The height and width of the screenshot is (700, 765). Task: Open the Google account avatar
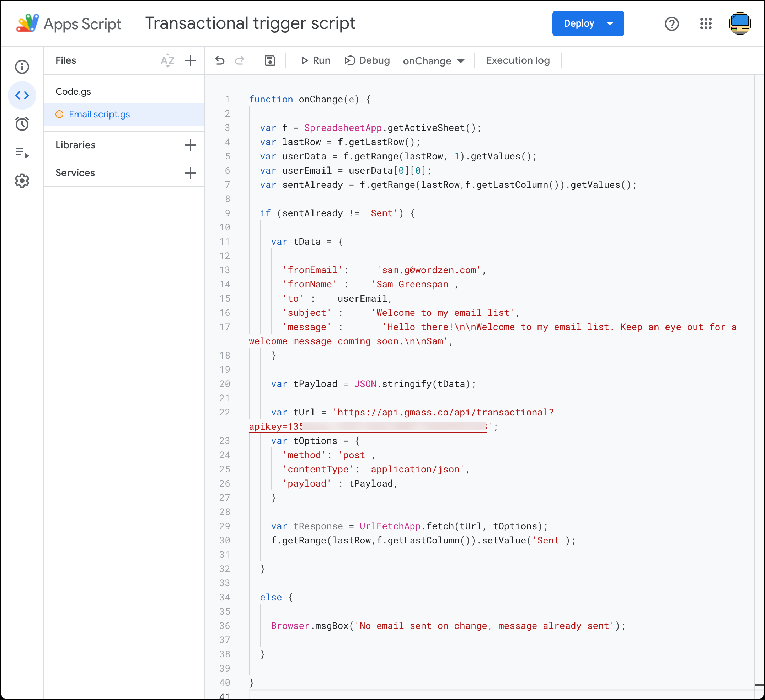coord(739,23)
